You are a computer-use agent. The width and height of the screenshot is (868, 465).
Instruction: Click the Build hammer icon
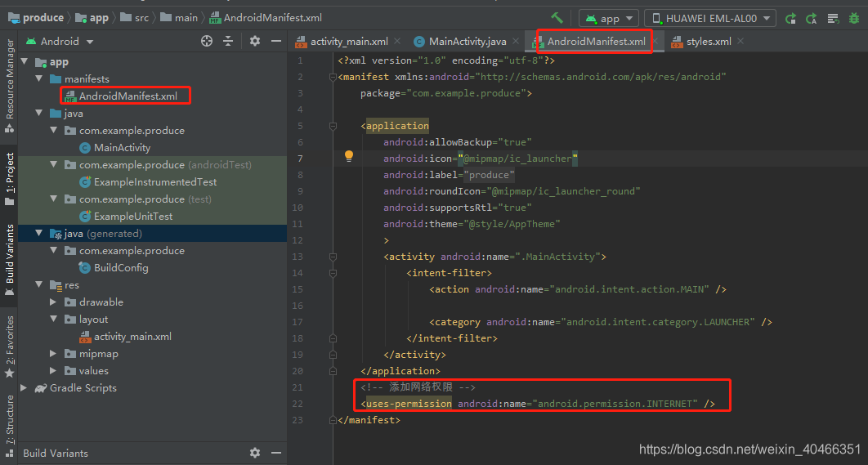click(x=557, y=18)
